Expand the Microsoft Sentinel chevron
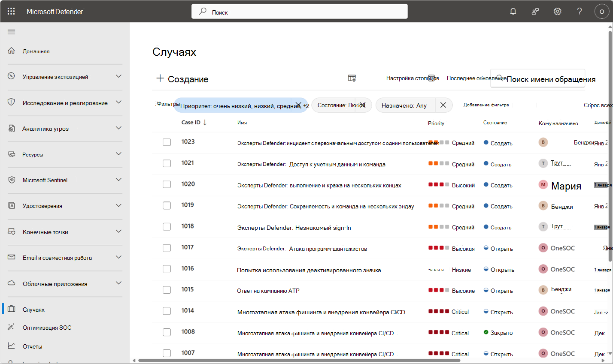The image size is (613, 364). (118, 180)
